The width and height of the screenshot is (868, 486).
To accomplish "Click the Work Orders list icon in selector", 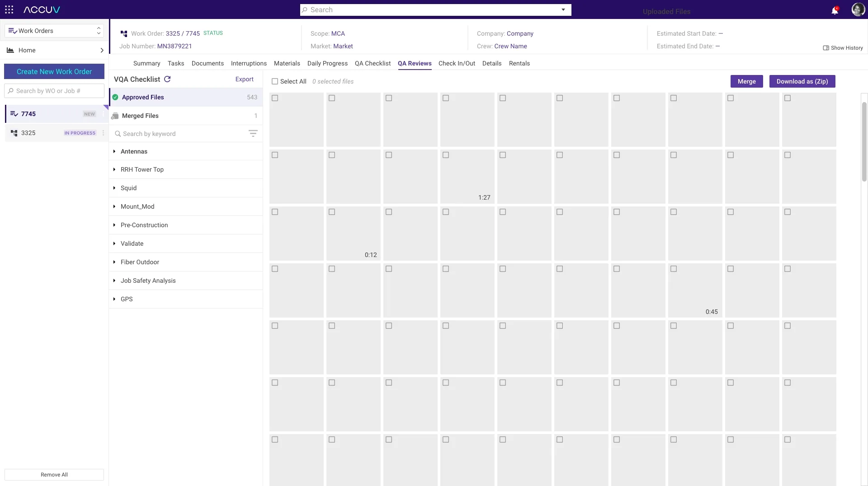I will [13, 31].
